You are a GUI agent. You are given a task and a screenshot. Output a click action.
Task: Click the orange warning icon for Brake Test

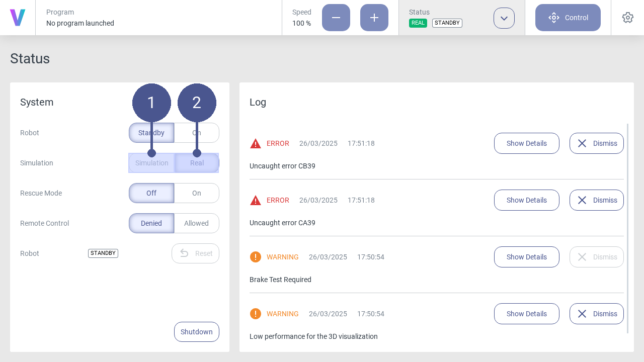[x=256, y=257]
